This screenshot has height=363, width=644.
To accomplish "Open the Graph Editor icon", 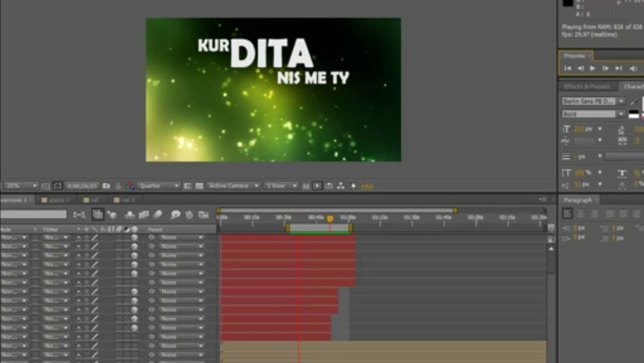I will tap(203, 215).
